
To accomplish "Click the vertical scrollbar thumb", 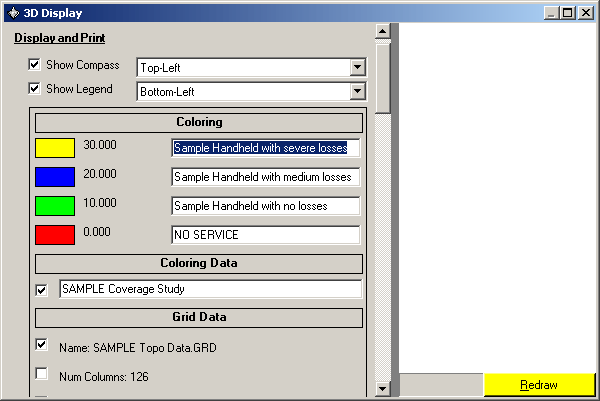I will pos(383,78).
